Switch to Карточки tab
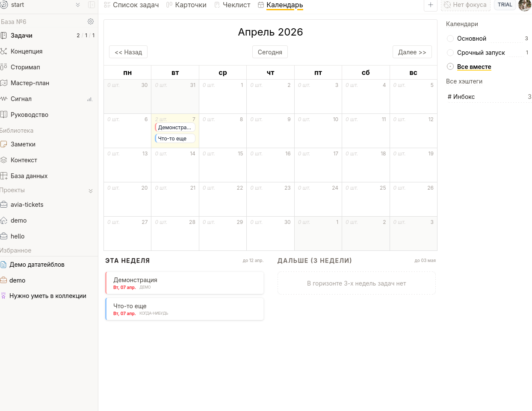Image resolution: width=532 pixels, height=411 pixels. [x=186, y=5]
